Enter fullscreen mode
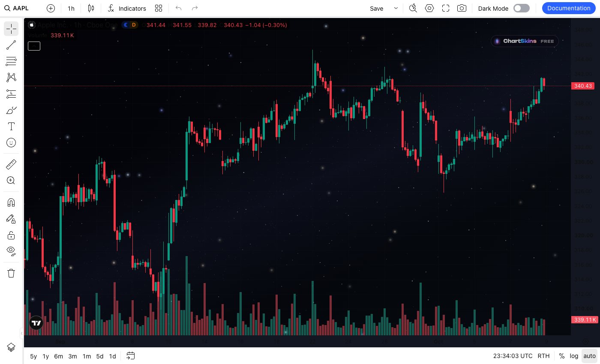Screen dimensions: 600x364 (446, 8)
